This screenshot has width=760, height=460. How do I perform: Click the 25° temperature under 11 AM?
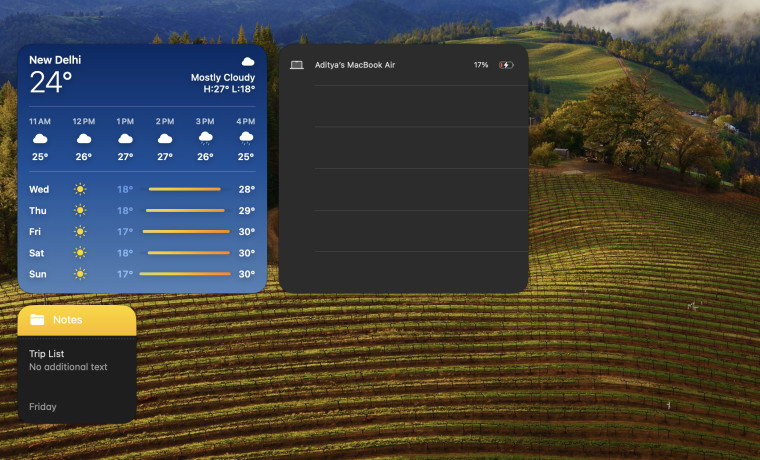tap(40, 157)
